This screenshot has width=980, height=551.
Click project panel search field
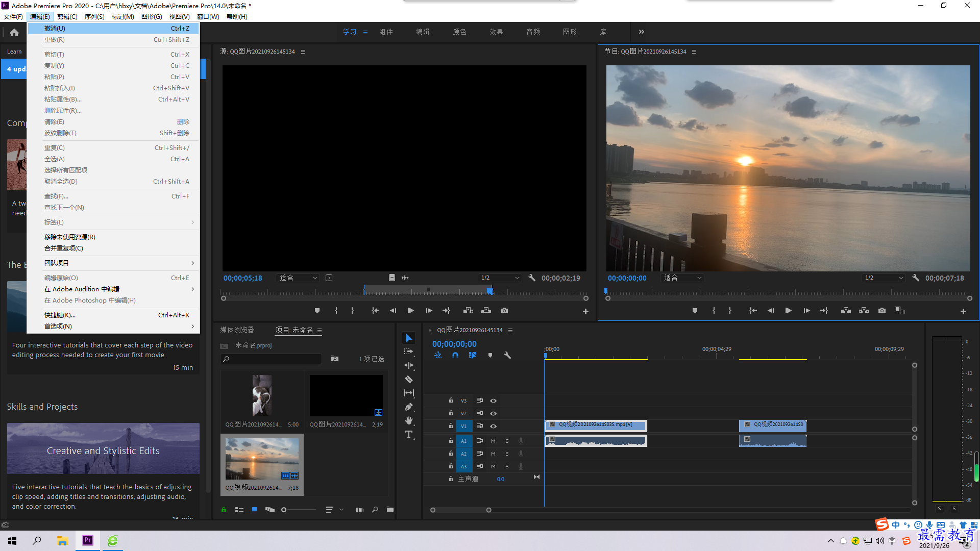(271, 359)
